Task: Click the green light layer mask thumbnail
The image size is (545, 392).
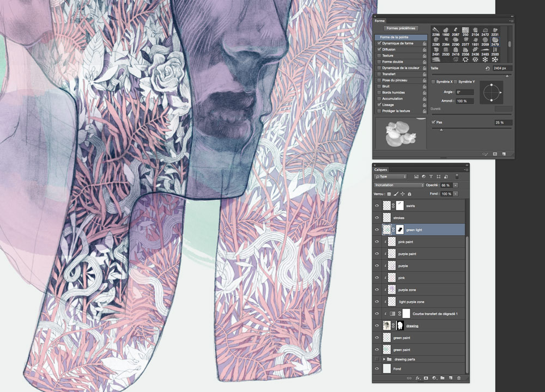Action: click(x=399, y=230)
